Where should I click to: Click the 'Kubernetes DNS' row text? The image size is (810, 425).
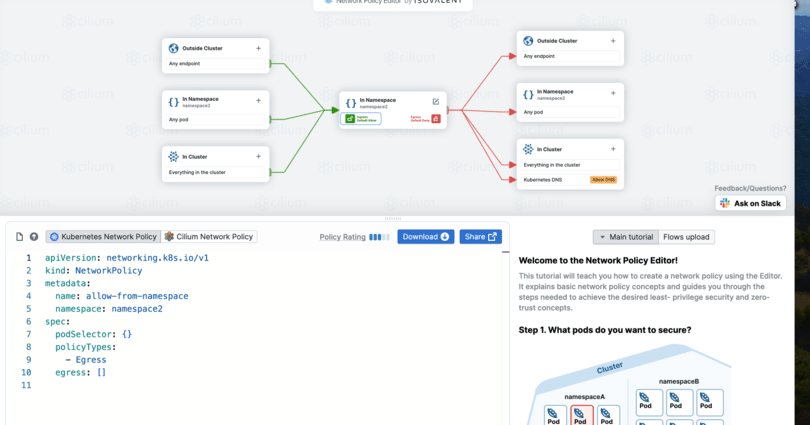[x=542, y=180]
